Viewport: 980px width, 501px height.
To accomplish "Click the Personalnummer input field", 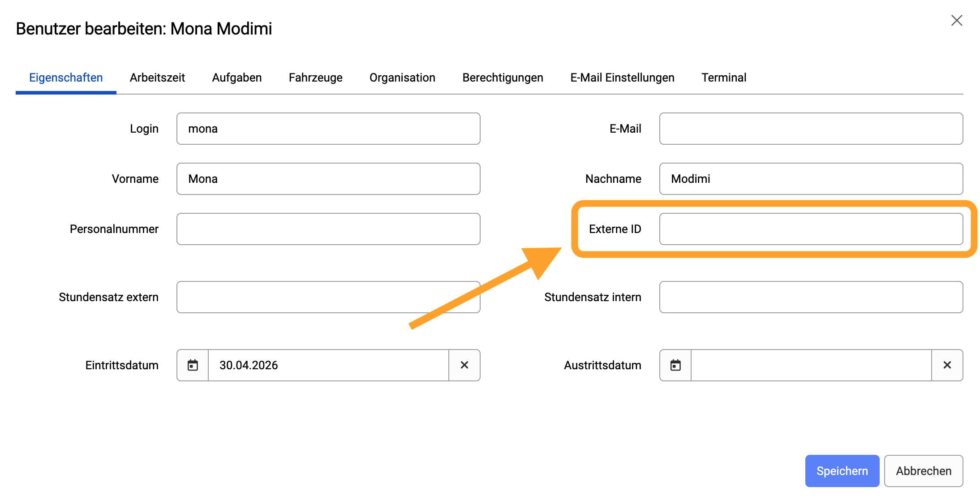I will (328, 229).
